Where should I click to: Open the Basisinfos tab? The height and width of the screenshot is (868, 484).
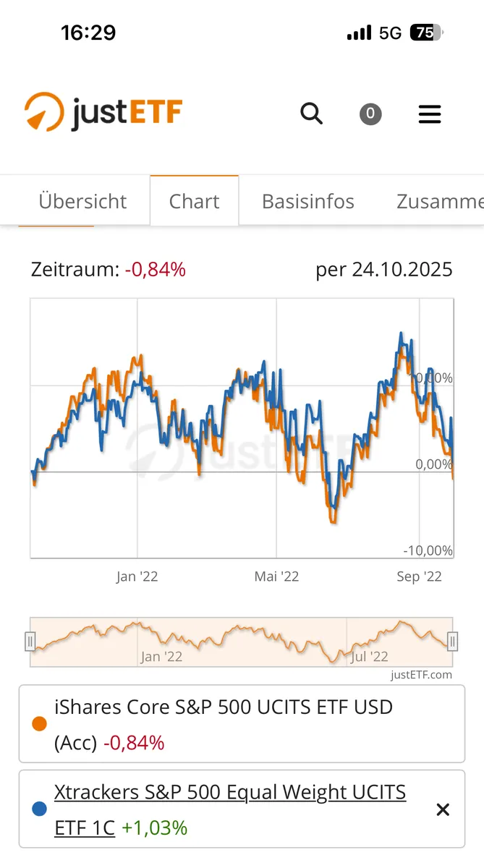(x=308, y=201)
